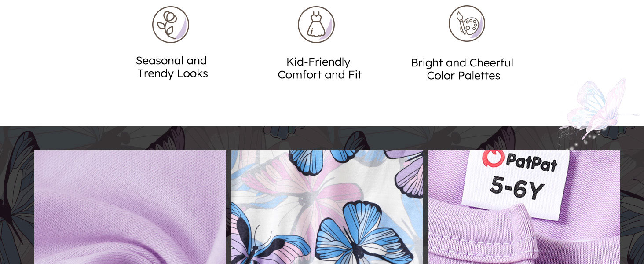Select the "Seasonal and Trendy Looks" text
Screen dimensions: 644x264
172,67
